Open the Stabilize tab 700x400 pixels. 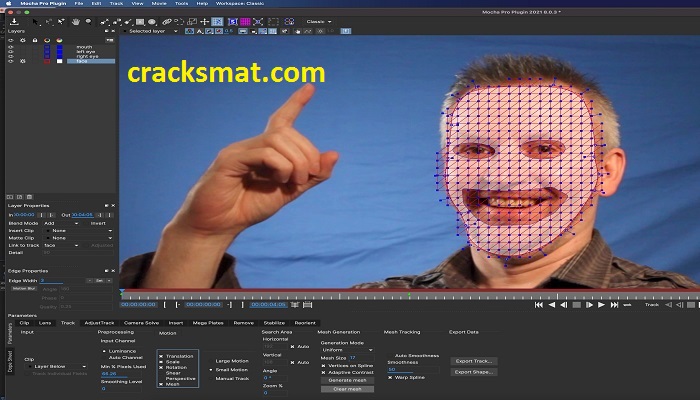point(274,323)
